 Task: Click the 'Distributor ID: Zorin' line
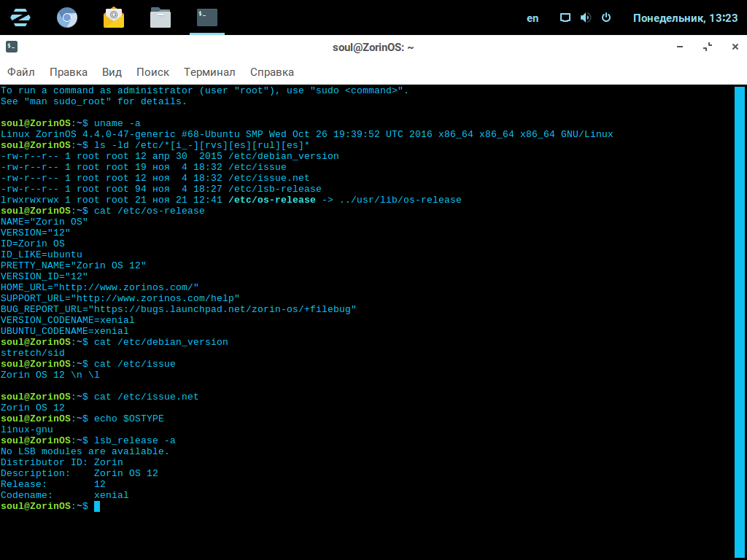pyautogui.click(x=62, y=463)
